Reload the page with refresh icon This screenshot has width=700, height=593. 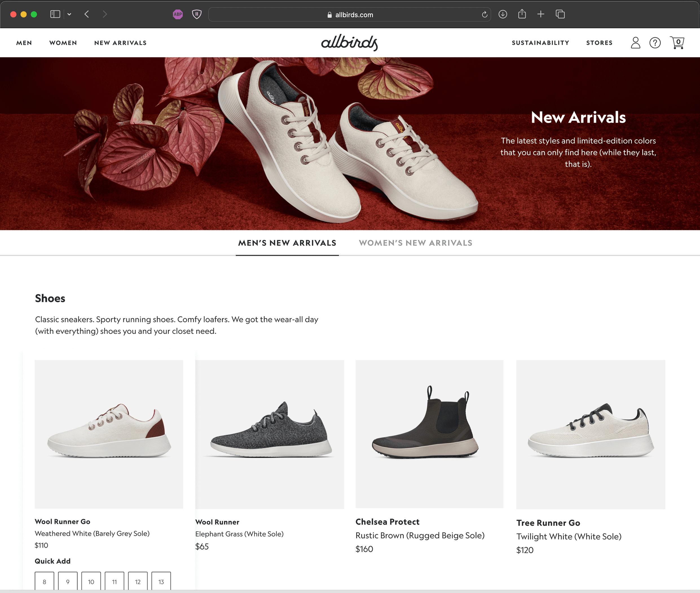coord(484,14)
